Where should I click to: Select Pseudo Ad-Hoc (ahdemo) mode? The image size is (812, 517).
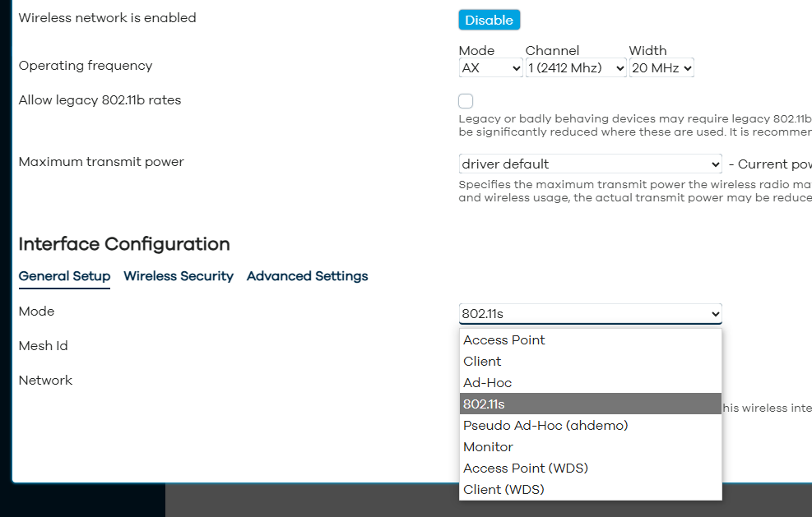545,426
